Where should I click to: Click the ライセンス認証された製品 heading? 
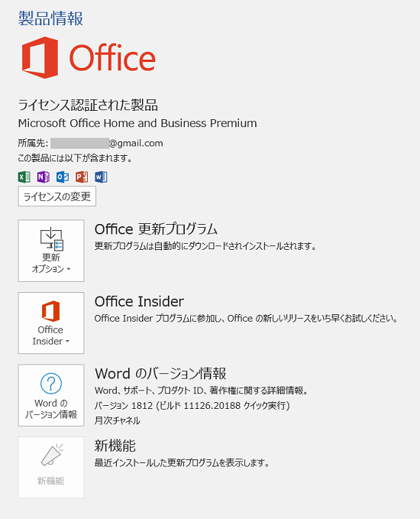point(88,105)
